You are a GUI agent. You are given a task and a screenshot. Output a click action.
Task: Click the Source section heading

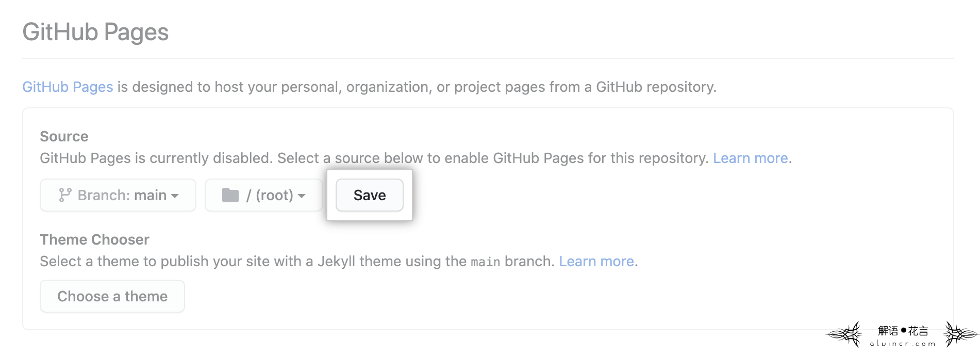[x=64, y=136]
